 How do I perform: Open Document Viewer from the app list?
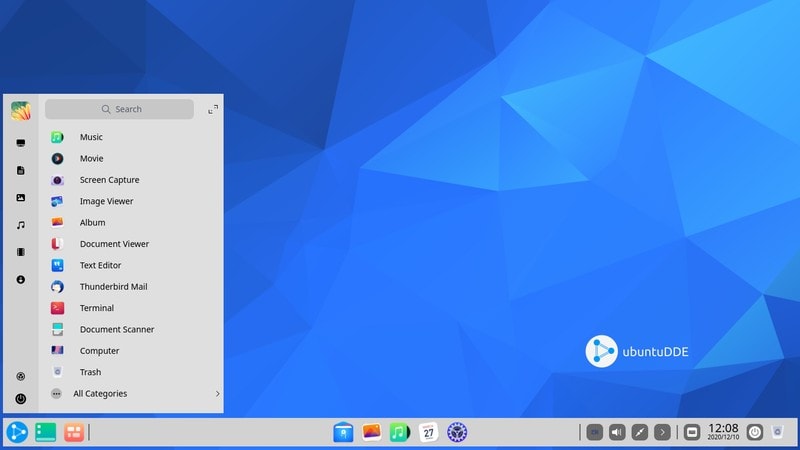click(131, 244)
